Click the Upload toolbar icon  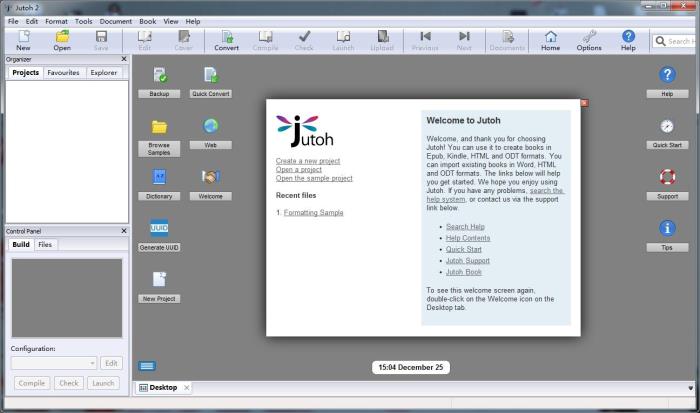[x=382, y=41]
